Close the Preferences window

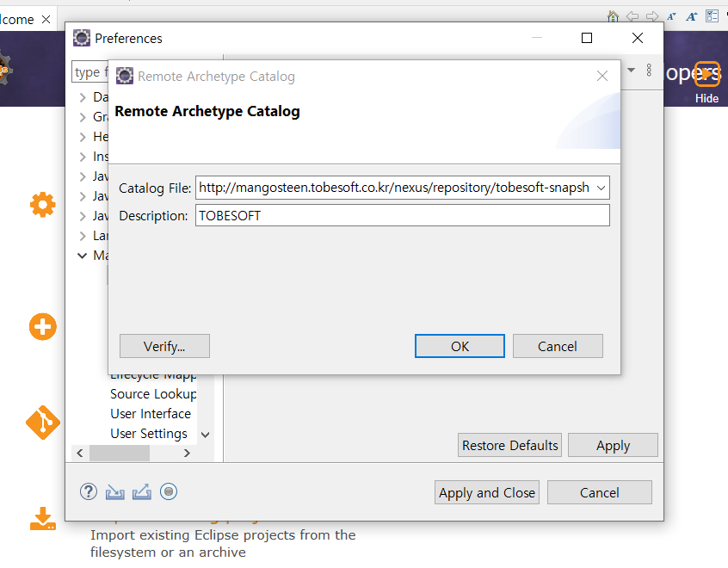[638, 38]
